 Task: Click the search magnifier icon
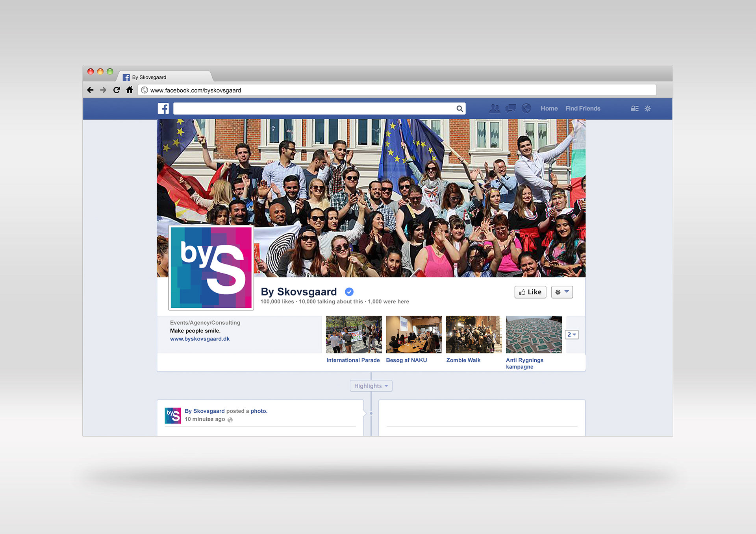click(x=460, y=109)
